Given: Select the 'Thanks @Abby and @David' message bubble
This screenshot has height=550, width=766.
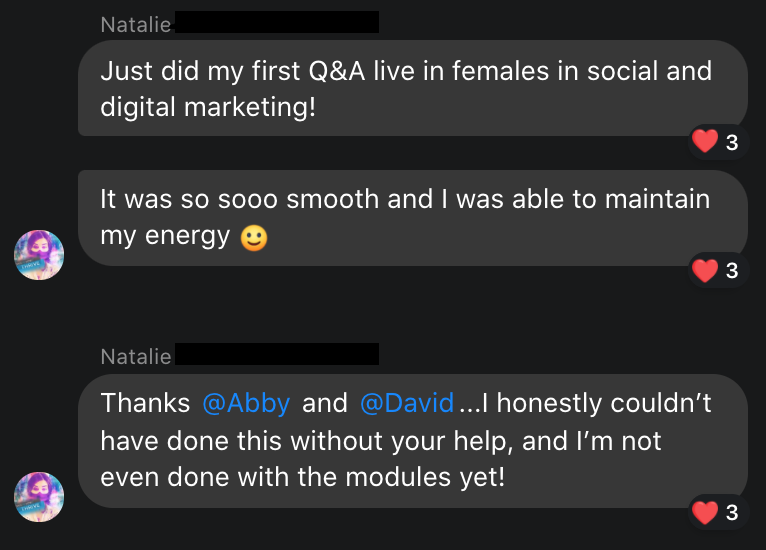Looking at the screenshot, I should click(413, 441).
